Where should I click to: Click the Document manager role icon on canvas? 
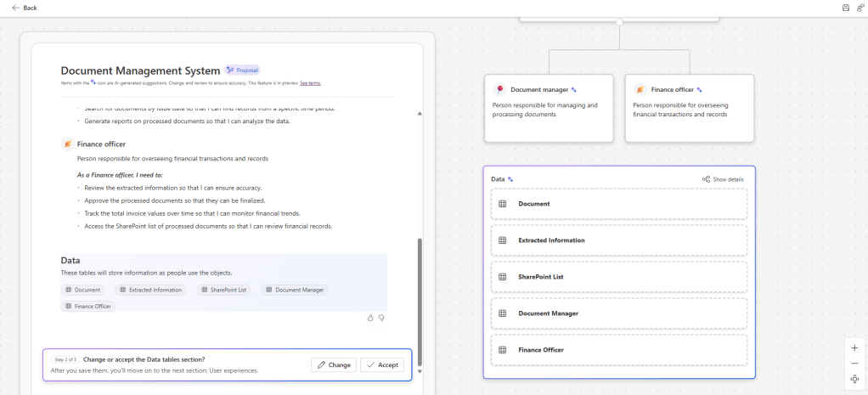[500, 89]
